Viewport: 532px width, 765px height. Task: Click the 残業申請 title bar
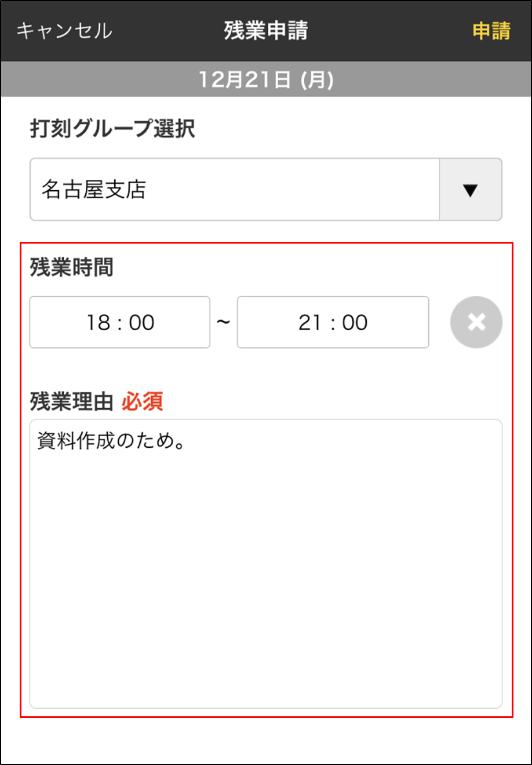265,30
